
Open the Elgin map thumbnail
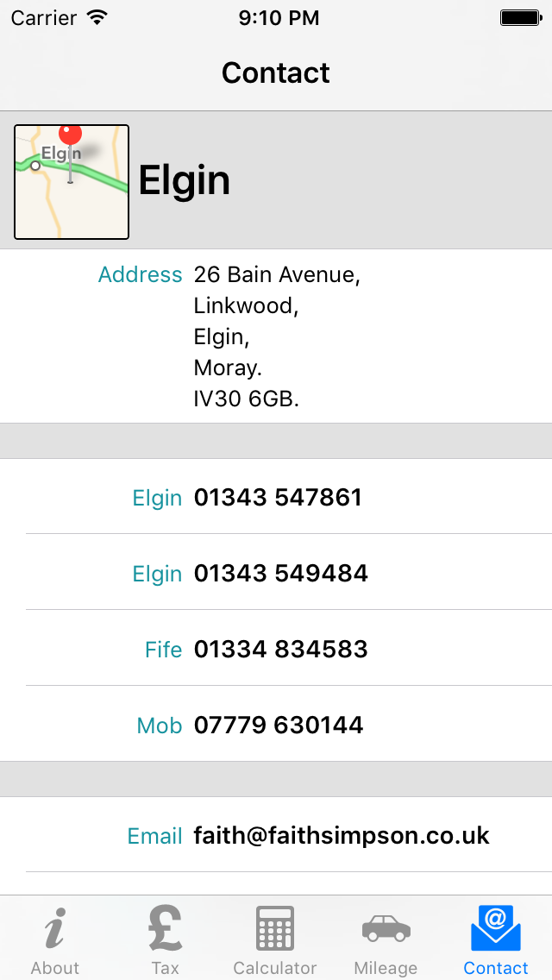point(72,182)
